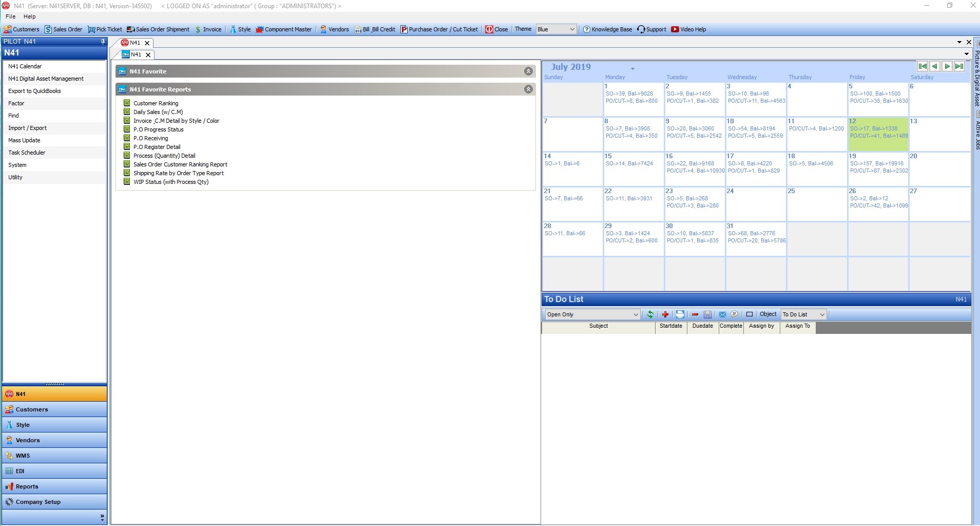The width and height of the screenshot is (980, 526).
Task: Refresh the To Do List
Action: pyautogui.click(x=650, y=314)
